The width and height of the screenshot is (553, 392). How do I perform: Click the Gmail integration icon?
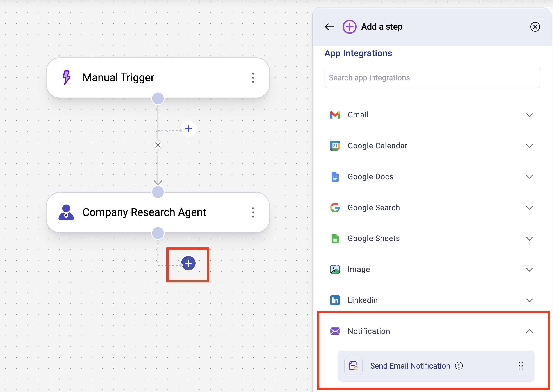(335, 115)
